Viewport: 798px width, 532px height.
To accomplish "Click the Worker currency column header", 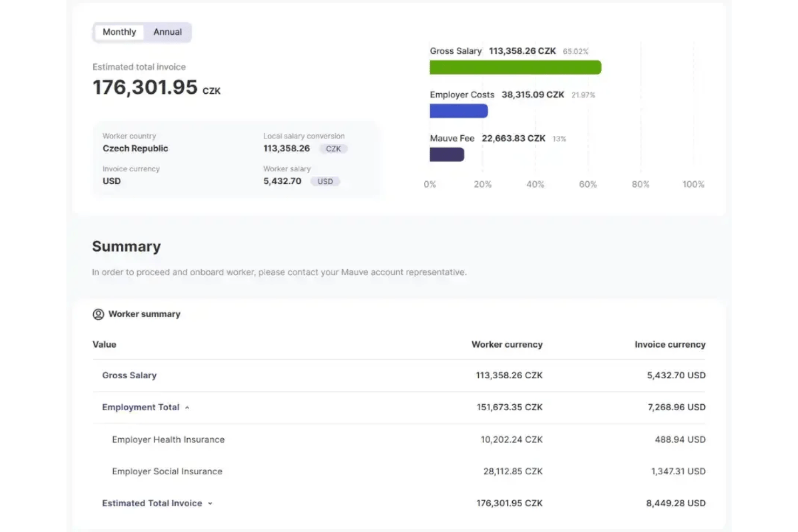I will point(507,344).
